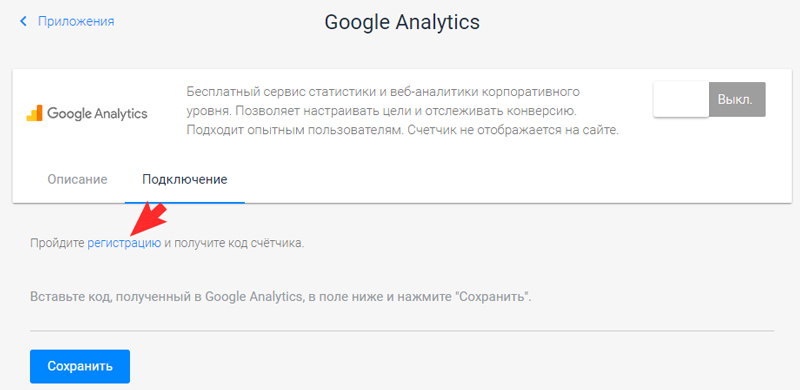Go back to the Приложения page
The height and width of the screenshot is (390, 800).
76,21
